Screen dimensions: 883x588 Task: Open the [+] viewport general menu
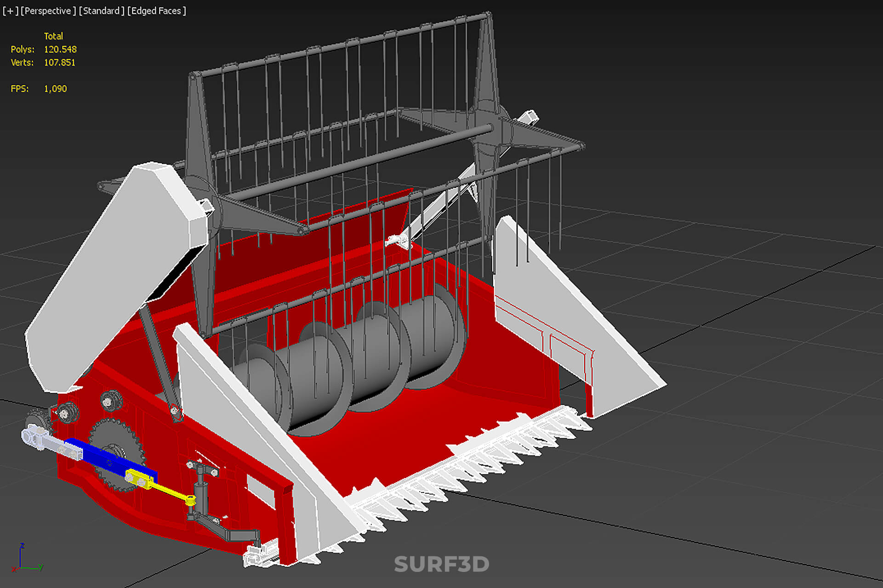[10, 11]
